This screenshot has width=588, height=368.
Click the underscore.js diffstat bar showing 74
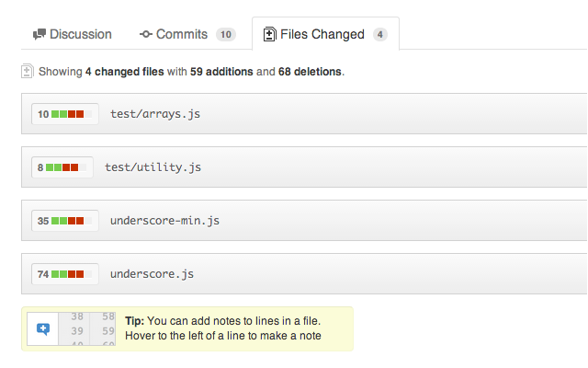coord(63,274)
